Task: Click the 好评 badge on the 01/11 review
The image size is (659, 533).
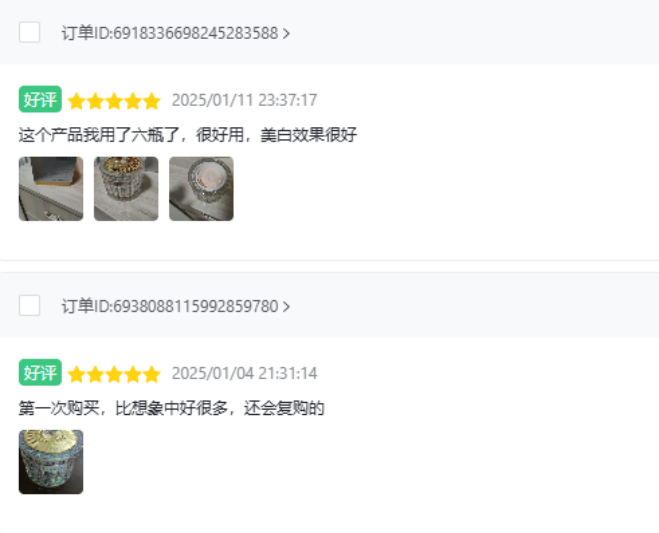Action: [x=40, y=99]
